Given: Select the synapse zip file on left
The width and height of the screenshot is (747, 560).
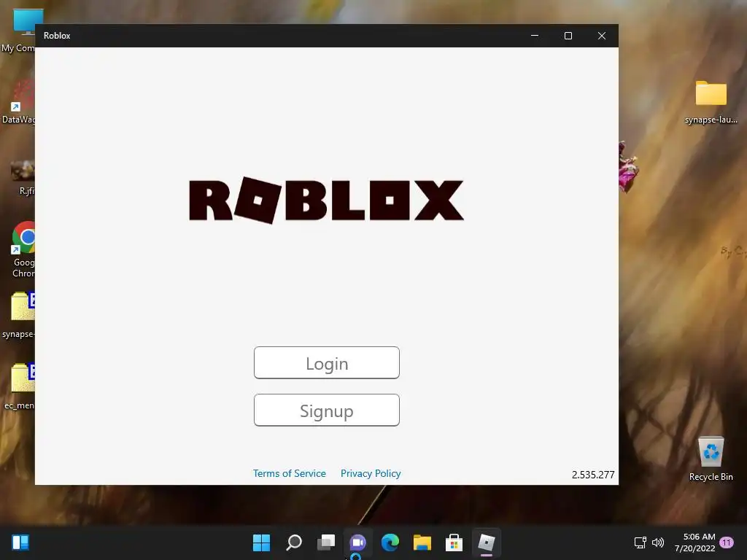Looking at the screenshot, I should pos(20,315).
